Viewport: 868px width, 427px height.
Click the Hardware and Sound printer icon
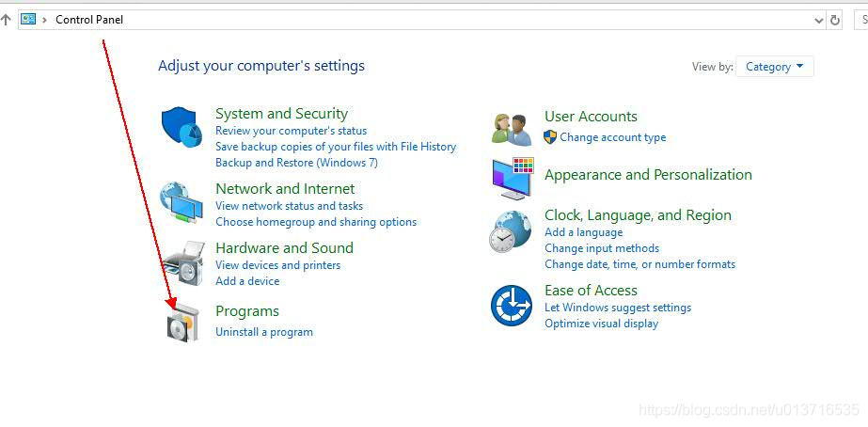pos(182,262)
